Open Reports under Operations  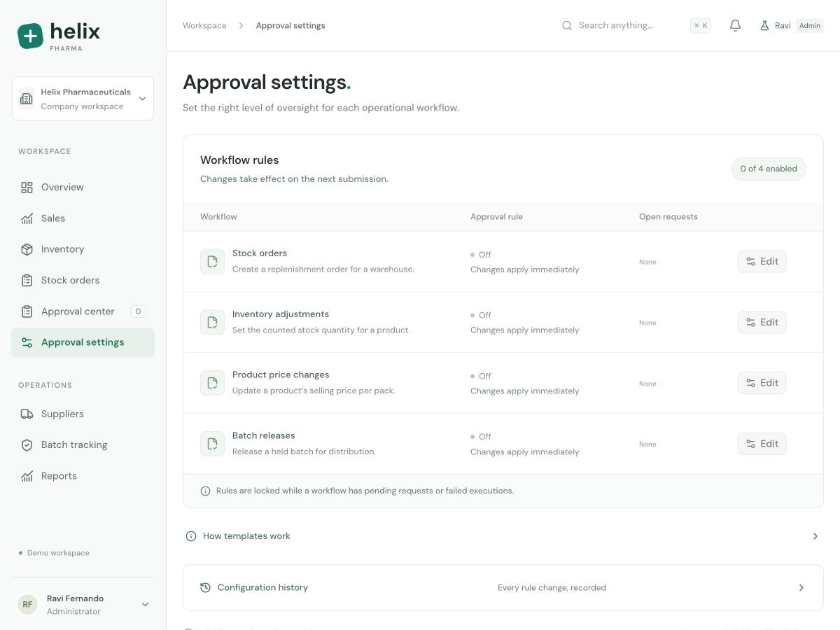[x=83, y=476]
